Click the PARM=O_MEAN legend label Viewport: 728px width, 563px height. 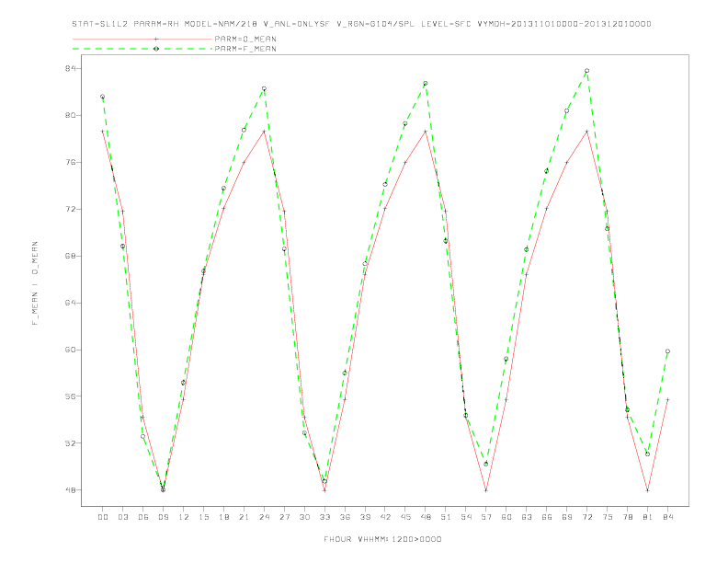pos(245,39)
